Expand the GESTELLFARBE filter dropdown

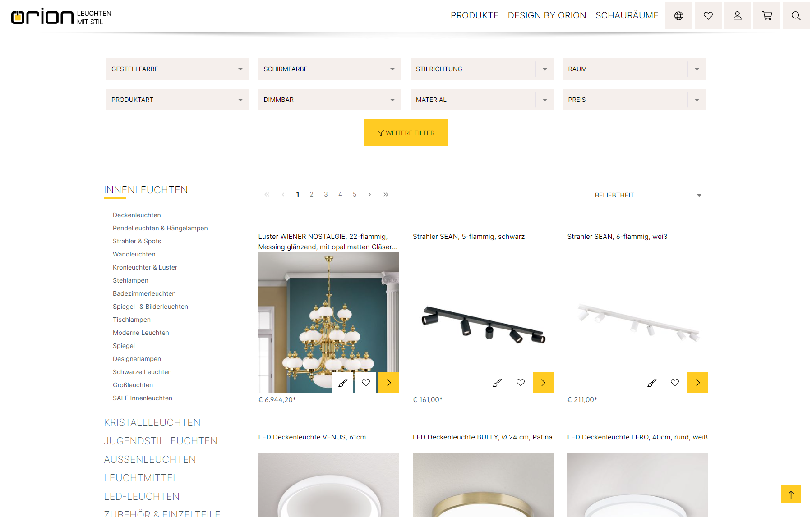(177, 69)
